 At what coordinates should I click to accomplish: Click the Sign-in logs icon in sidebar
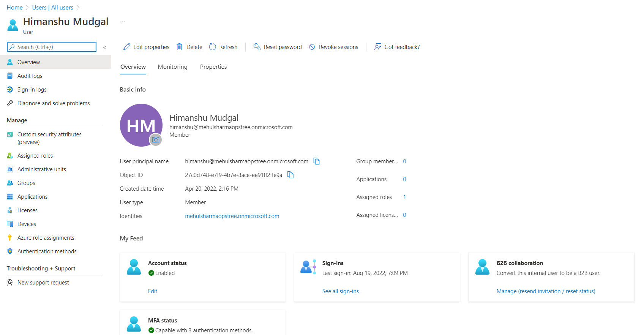pyautogui.click(x=10, y=90)
